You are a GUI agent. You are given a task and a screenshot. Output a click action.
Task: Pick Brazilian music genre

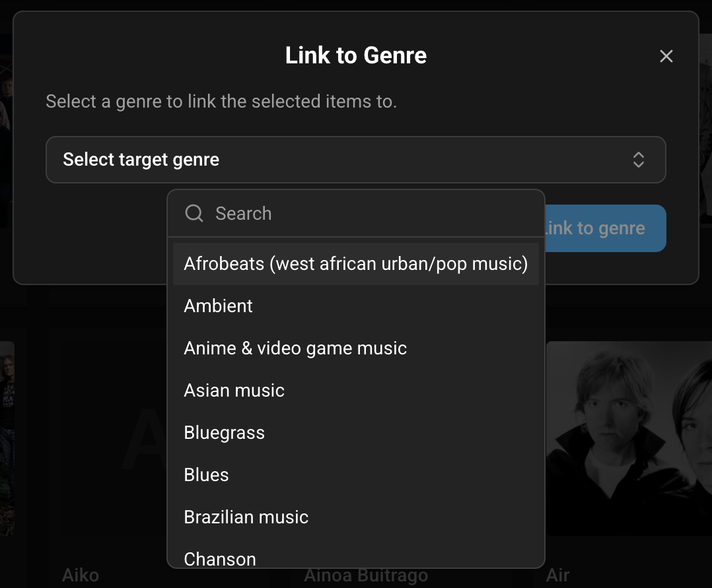tap(246, 517)
